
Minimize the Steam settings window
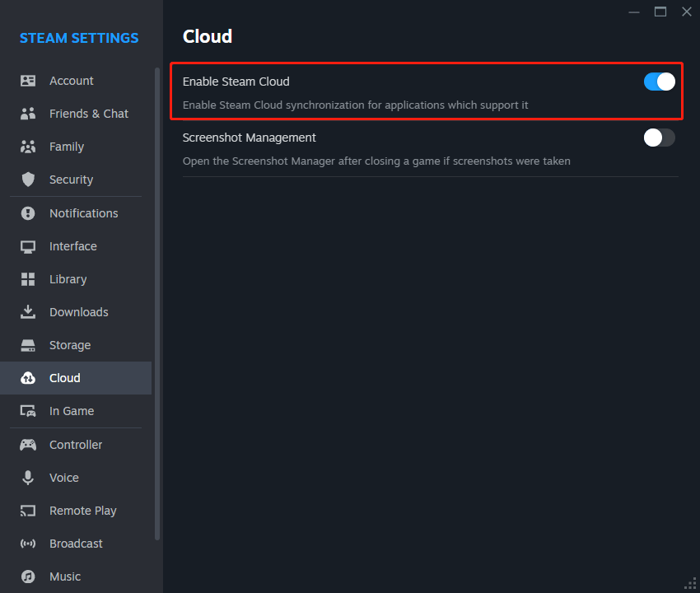tap(633, 12)
